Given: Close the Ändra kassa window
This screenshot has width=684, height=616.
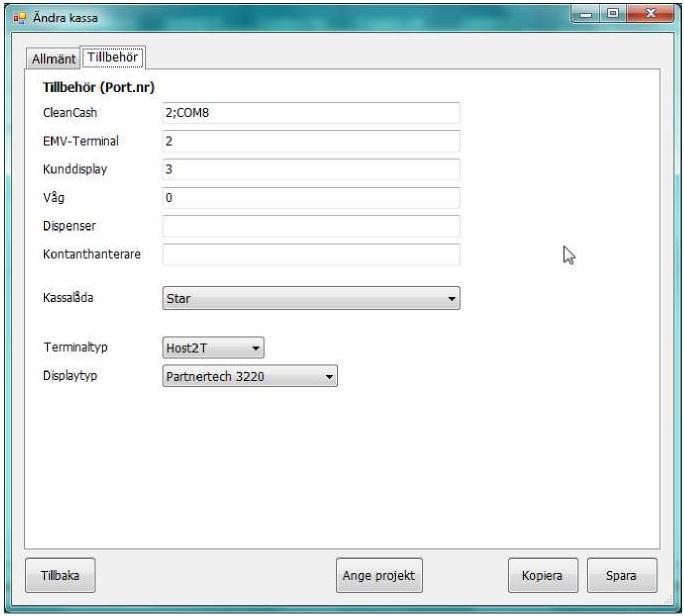Looking at the screenshot, I should pyautogui.click(x=650, y=14).
